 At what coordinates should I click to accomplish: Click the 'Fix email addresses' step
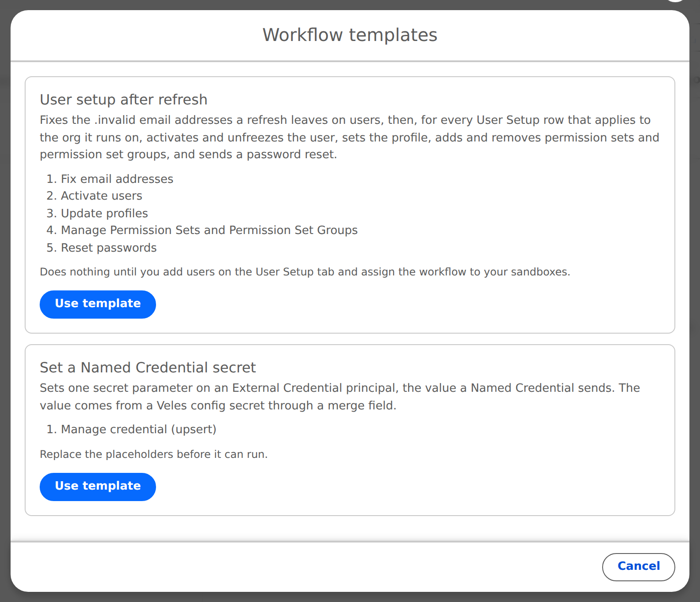[117, 179]
